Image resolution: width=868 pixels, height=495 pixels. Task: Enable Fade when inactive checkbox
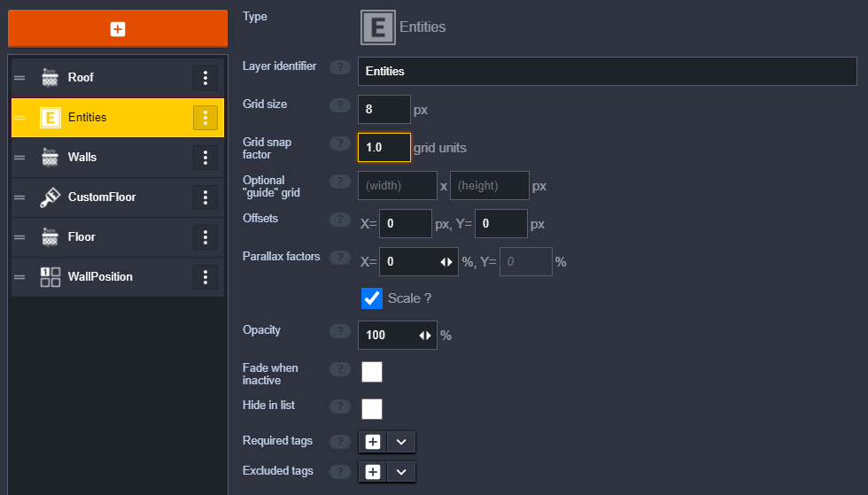[x=372, y=372]
